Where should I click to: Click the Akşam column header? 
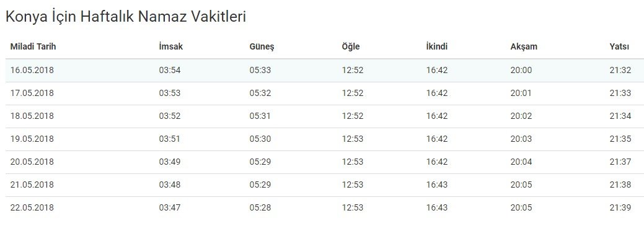[524, 47]
